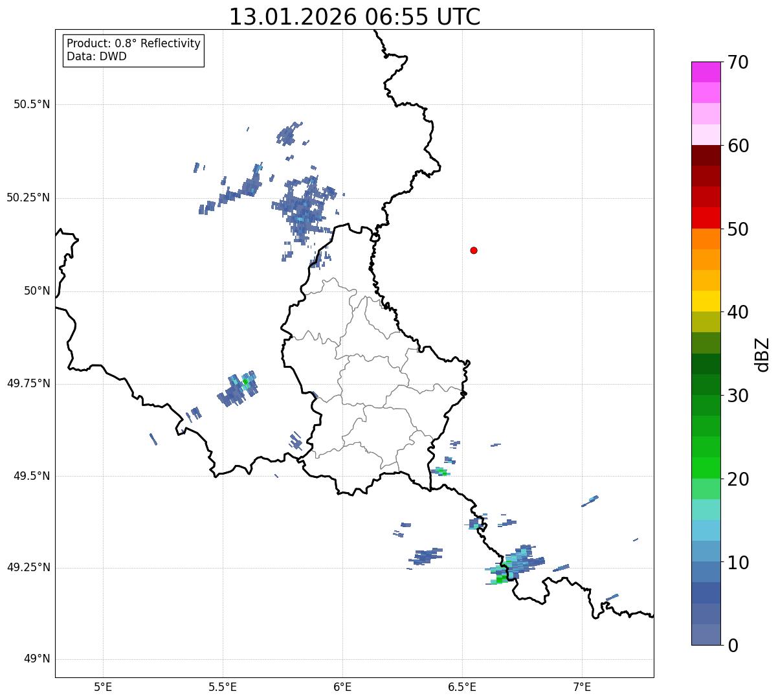The image size is (778, 700).
Task: Click the olive colorbar segment below 40
Action: click(706, 322)
